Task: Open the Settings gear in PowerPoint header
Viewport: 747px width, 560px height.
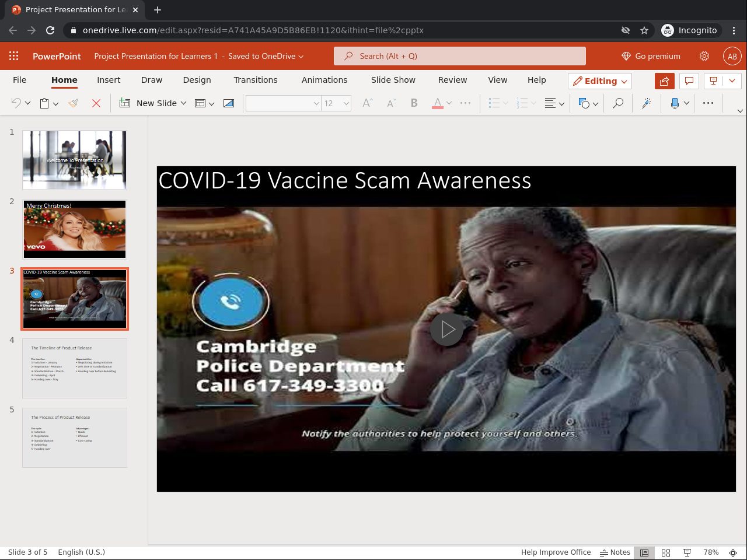Action: click(704, 56)
